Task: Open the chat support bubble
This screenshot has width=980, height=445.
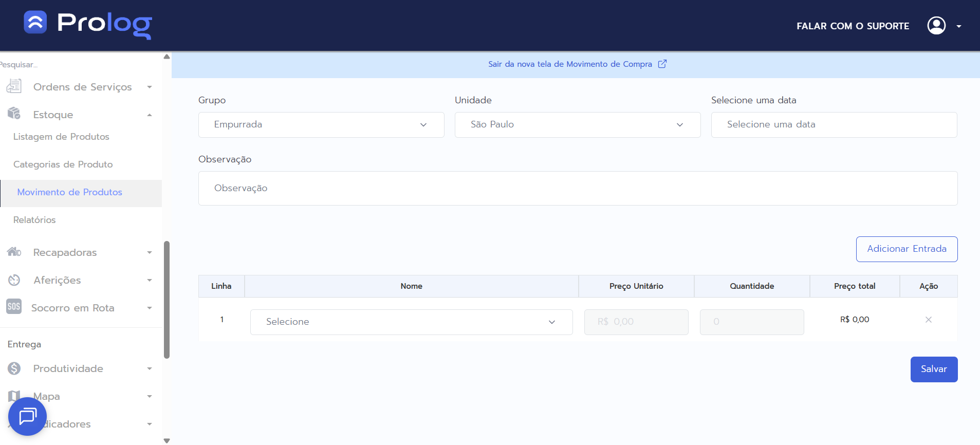Action: click(27, 416)
